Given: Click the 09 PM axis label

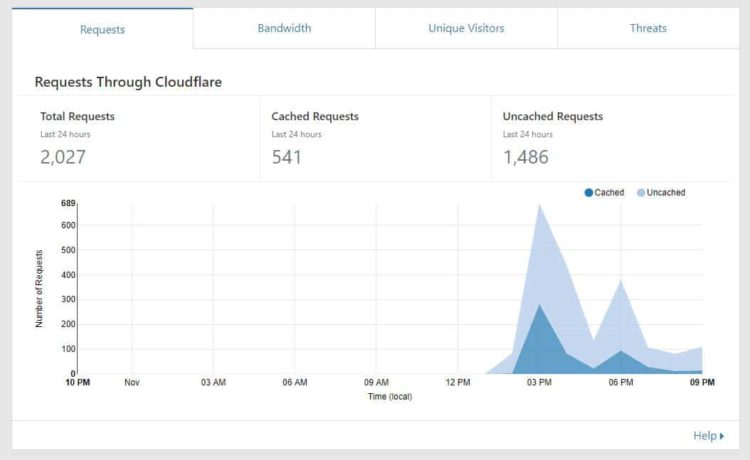Looking at the screenshot, I should (x=702, y=382).
